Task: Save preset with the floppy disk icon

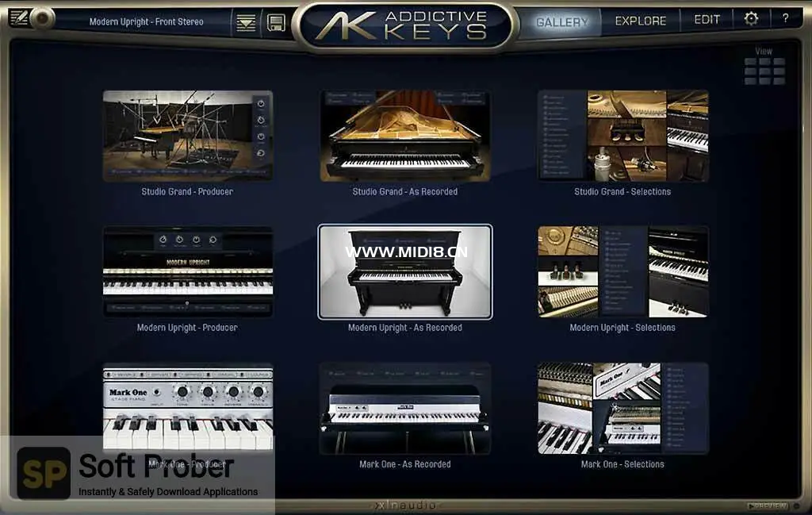Action: [x=276, y=23]
